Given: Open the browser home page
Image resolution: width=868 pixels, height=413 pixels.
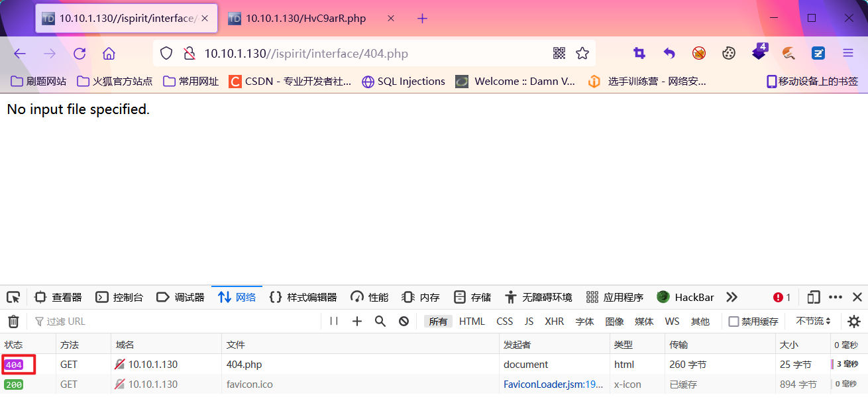Looking at the screenshot, I should (109, 54).
